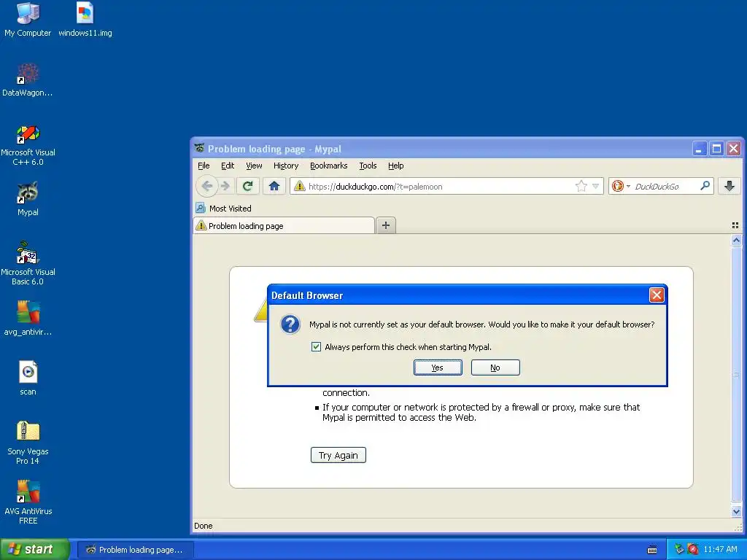Reload the page with the Refresh icon
Screen dimensions: 747x560
[247, 186]
